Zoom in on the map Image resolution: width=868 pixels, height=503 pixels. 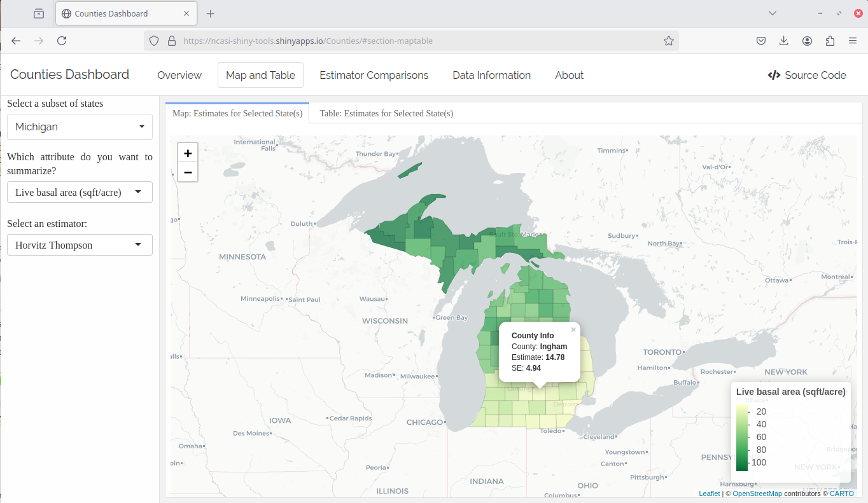click(x=188, y=153)
